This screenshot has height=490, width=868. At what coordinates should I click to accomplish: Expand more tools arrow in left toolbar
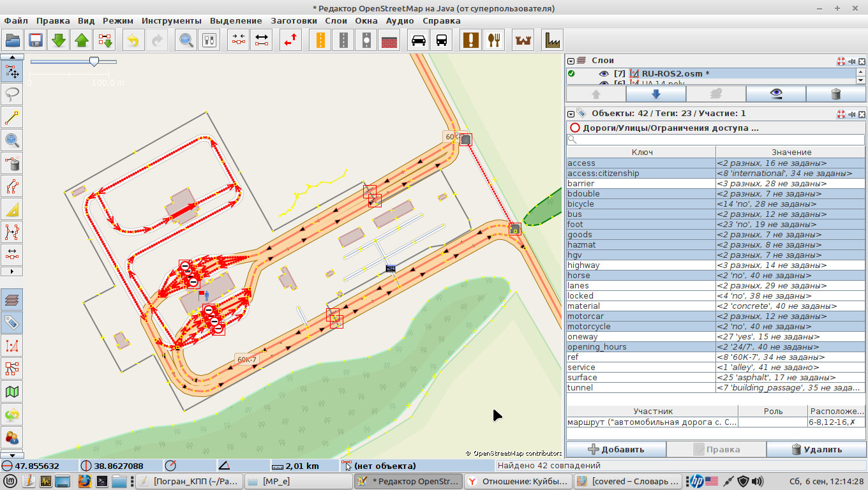click(12, 271)
